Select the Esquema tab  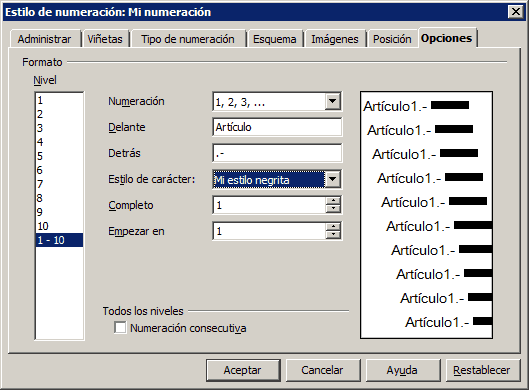275,39
